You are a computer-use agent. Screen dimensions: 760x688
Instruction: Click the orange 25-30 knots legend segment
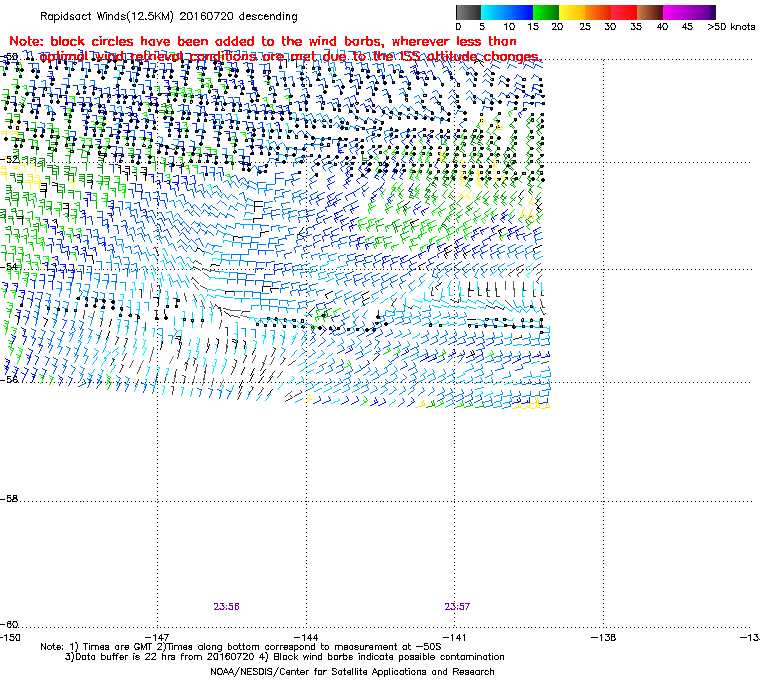(598, 12)
